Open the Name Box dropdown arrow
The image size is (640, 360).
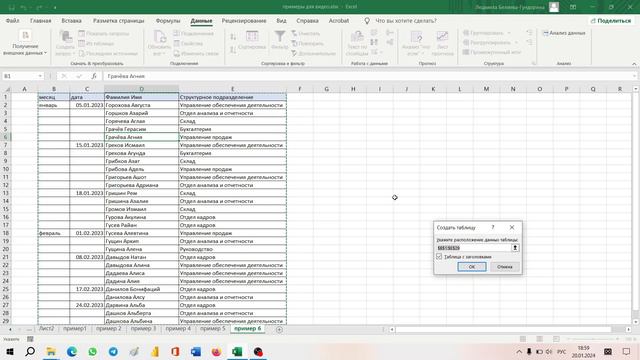click(40, 76)
